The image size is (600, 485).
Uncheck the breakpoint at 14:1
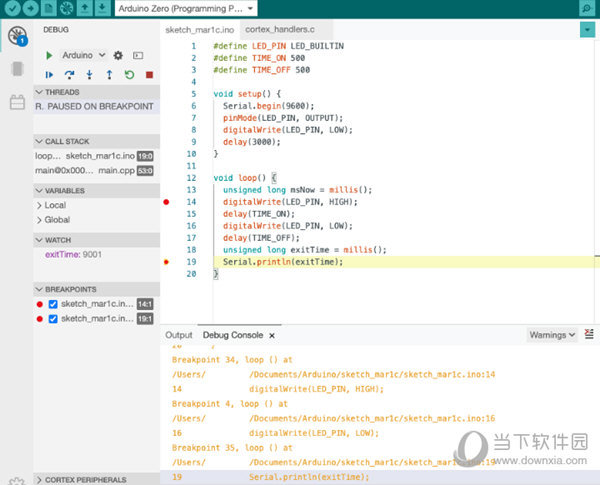[53, 304]
